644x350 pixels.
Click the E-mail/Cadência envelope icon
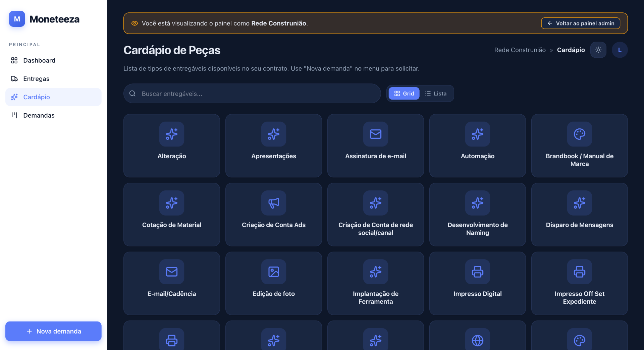tap(172, 272)
